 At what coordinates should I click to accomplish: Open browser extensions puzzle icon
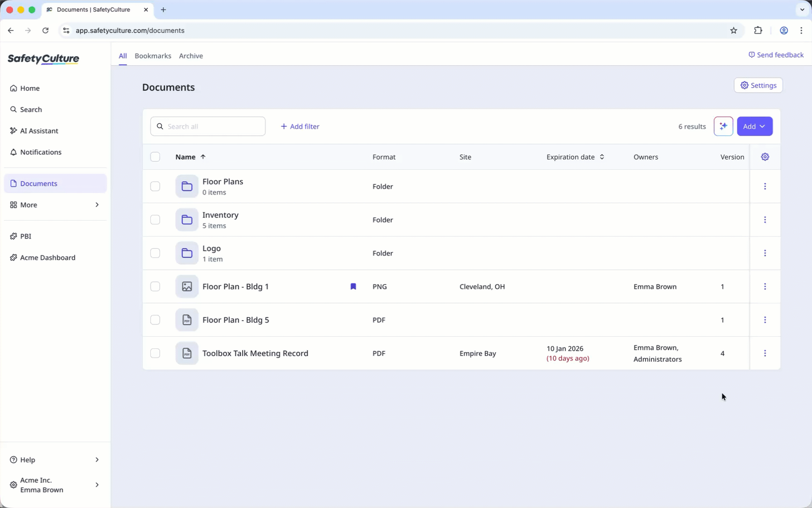[758, 30]
